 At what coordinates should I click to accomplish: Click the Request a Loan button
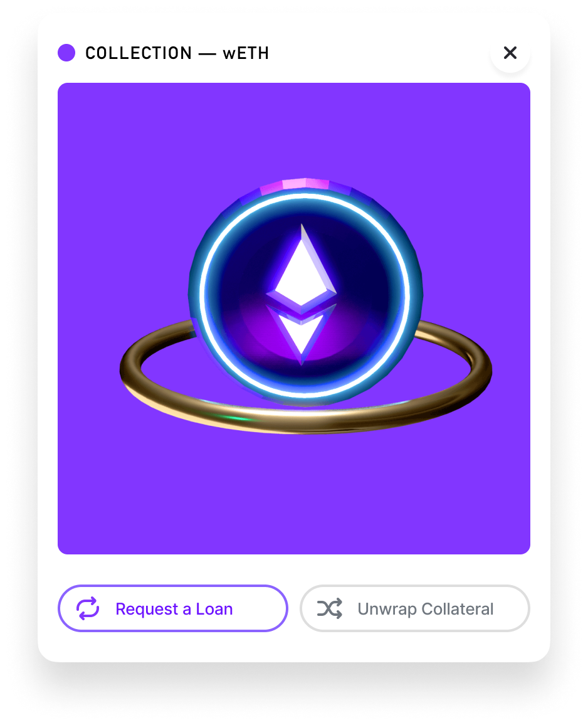(x=173, y=608)
